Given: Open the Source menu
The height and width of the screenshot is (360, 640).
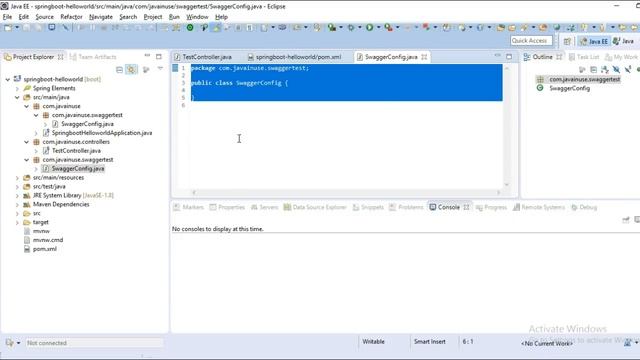Looking at the screenshot, I should tap(44, 17).
